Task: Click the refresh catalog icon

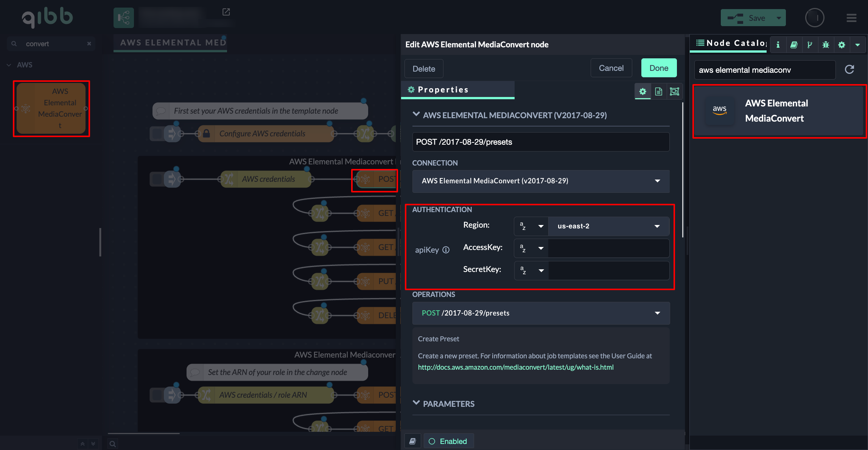Action: [849, 69]
